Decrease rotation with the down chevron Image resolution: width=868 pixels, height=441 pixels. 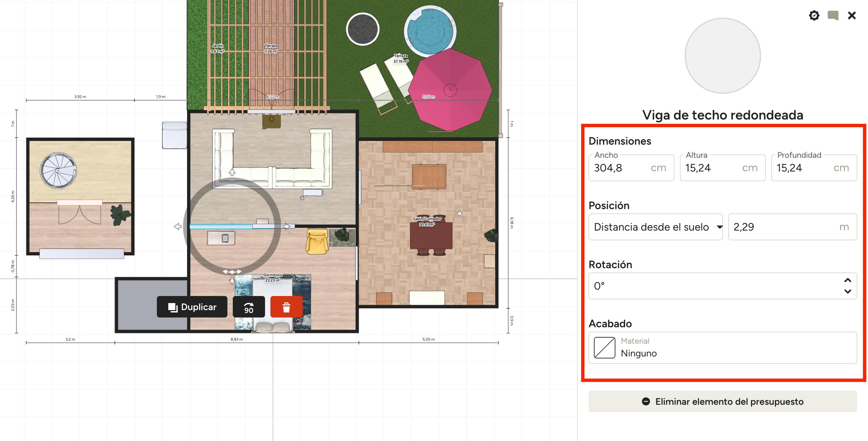tap(848, 292)
